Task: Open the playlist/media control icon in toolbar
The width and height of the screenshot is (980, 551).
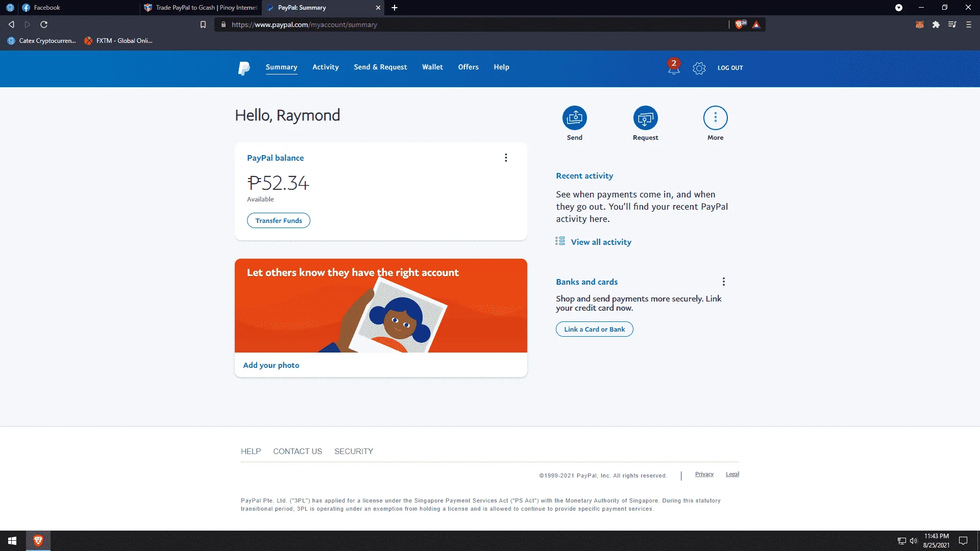Action: click(x=952, y=24)
